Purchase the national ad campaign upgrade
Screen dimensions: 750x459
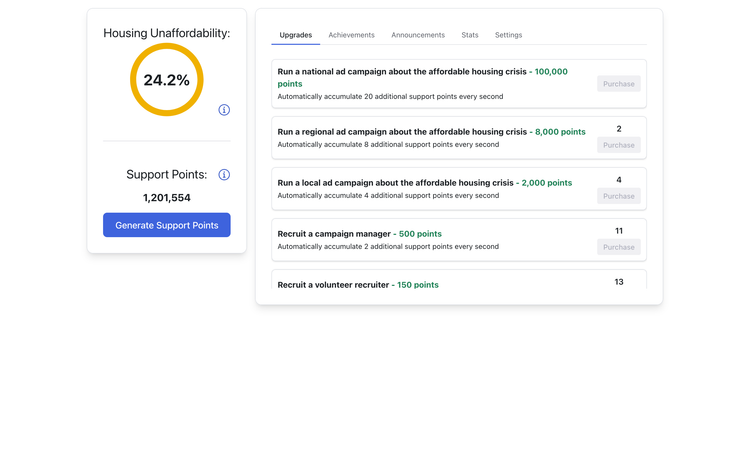[x=618, y=84]
